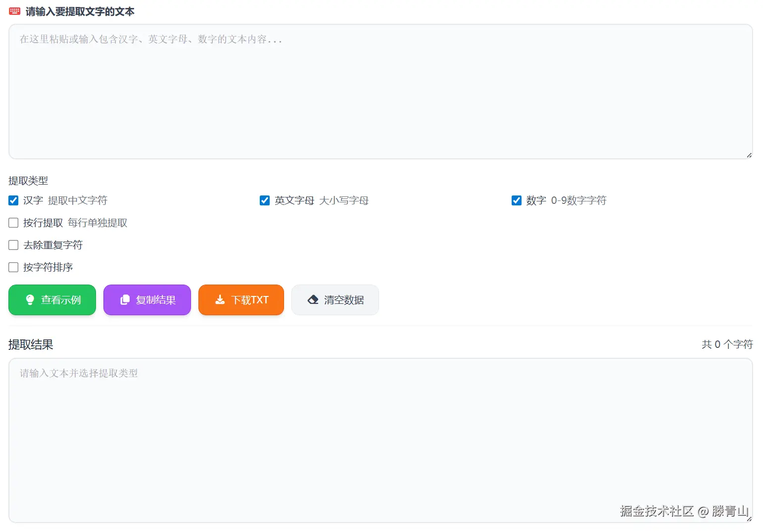Enable the 按行提取 option
Image resolution: width=763 pixels, height=532 pixels.
tap(13, 223)
